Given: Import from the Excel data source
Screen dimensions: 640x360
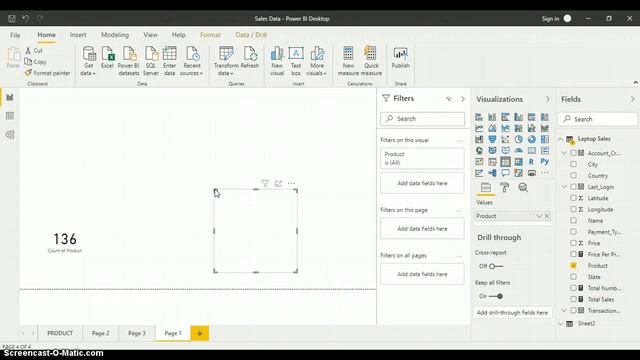Looking at the screenshot, I should click(x=107, y=57).
